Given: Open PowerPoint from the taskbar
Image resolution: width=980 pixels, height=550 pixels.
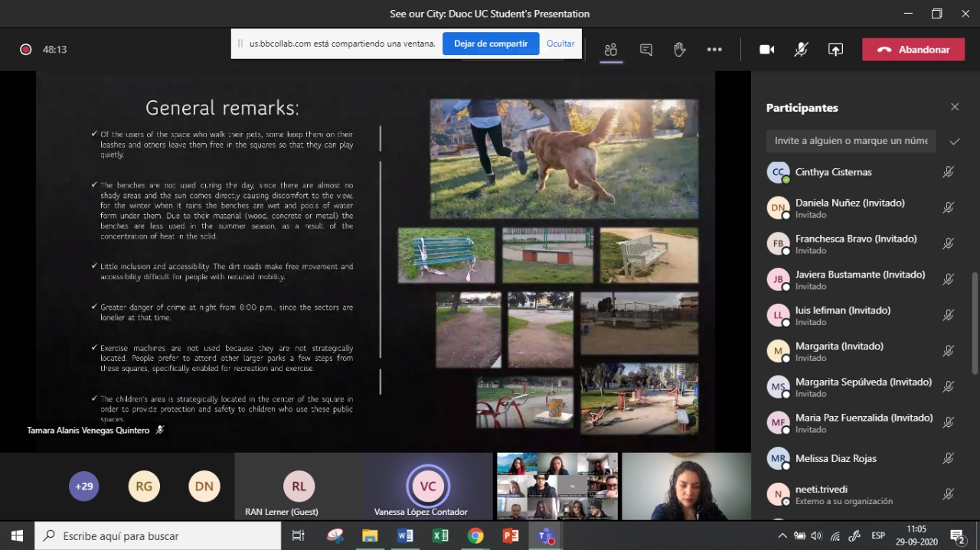Looking at the screenshot, I should pos(511,536).
